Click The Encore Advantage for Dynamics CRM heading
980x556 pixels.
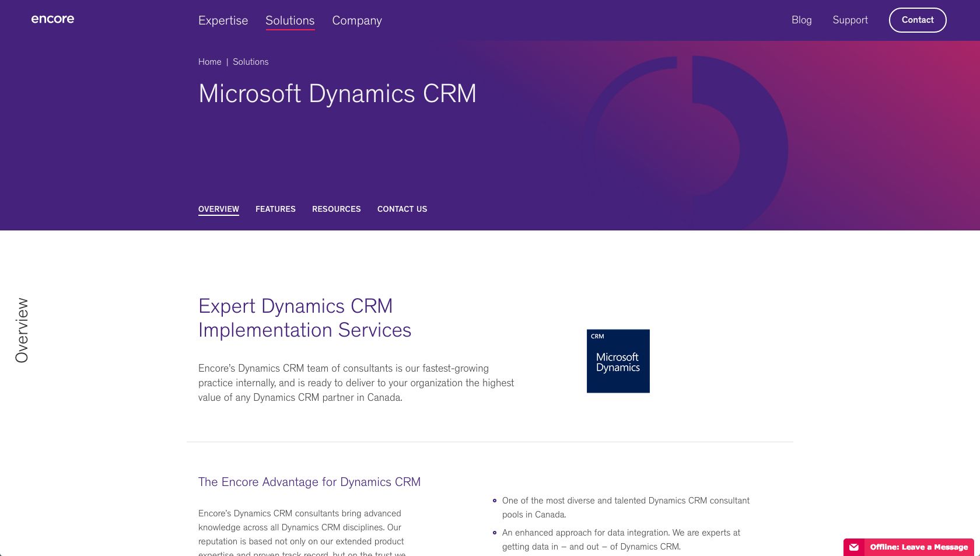(309, 482)
